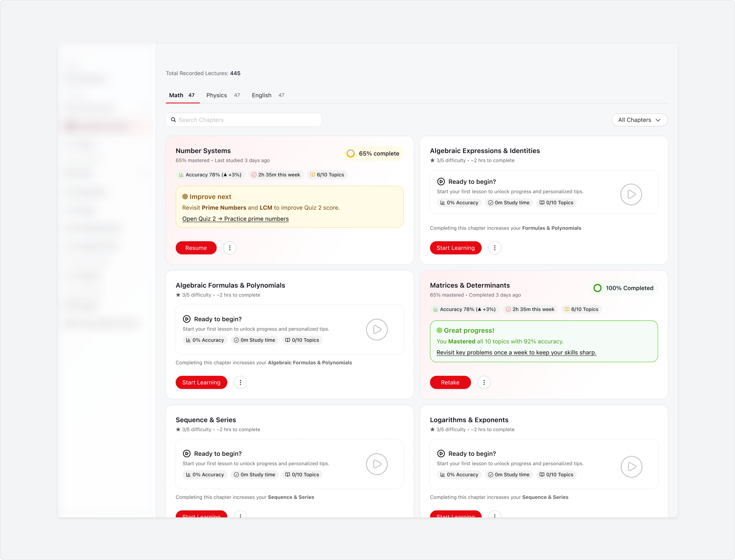Open three-dot menu beside Resume button

[x=230, y=248]
